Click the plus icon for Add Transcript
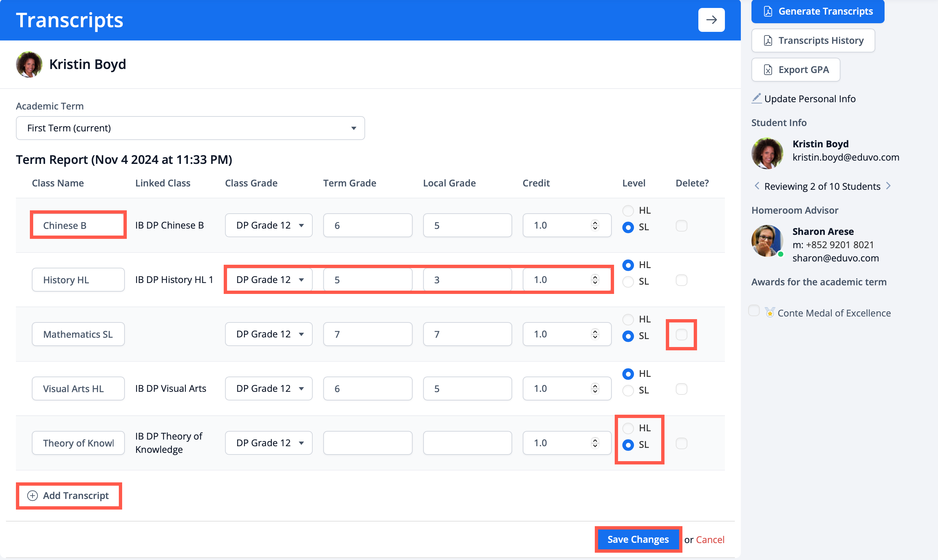938x560 pixels. click(x=33, y=495)
